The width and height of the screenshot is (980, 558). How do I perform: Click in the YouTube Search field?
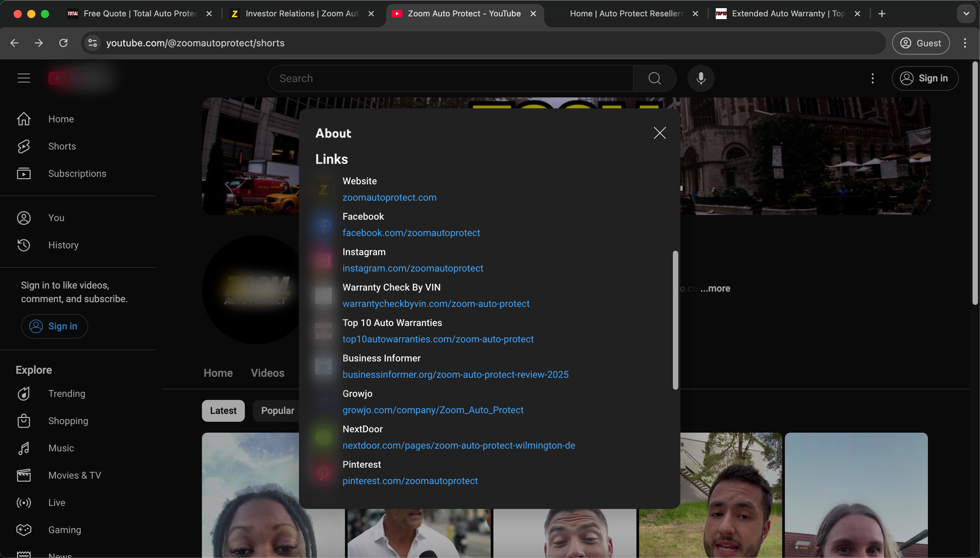click(451, 78)
